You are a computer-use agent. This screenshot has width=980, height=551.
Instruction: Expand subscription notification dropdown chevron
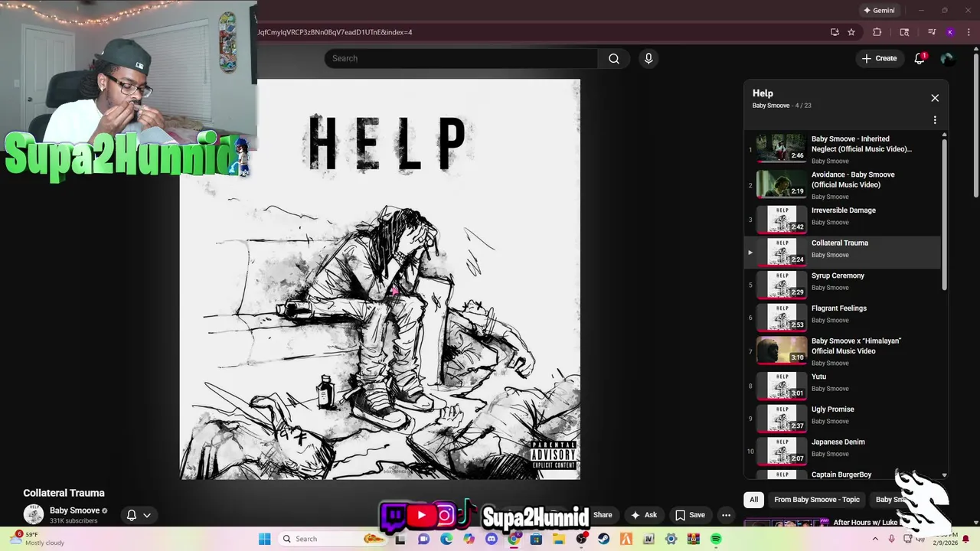coord(147,515)
